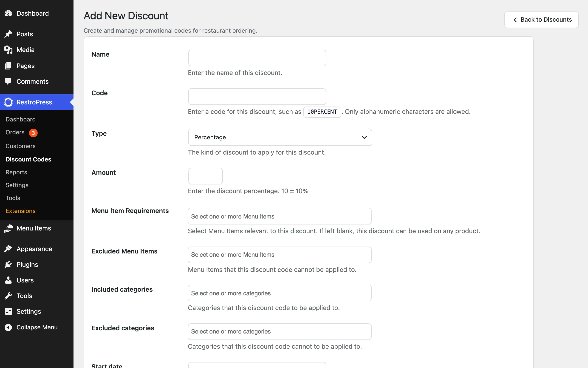Click the Dashboard gauge icon in sidebar
This screenshot has width=588, height=368.
point(8,13)
